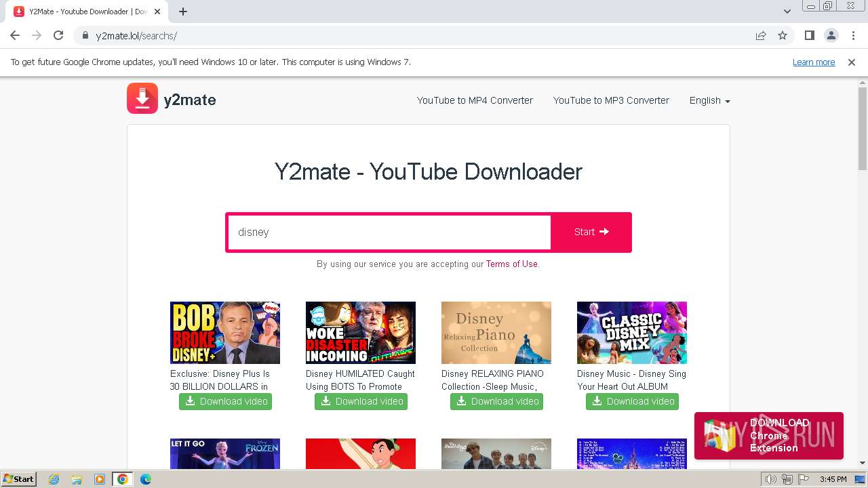The image size is (868, 488).
Task: Open a new tab with the plus icon
Action: 183,12
